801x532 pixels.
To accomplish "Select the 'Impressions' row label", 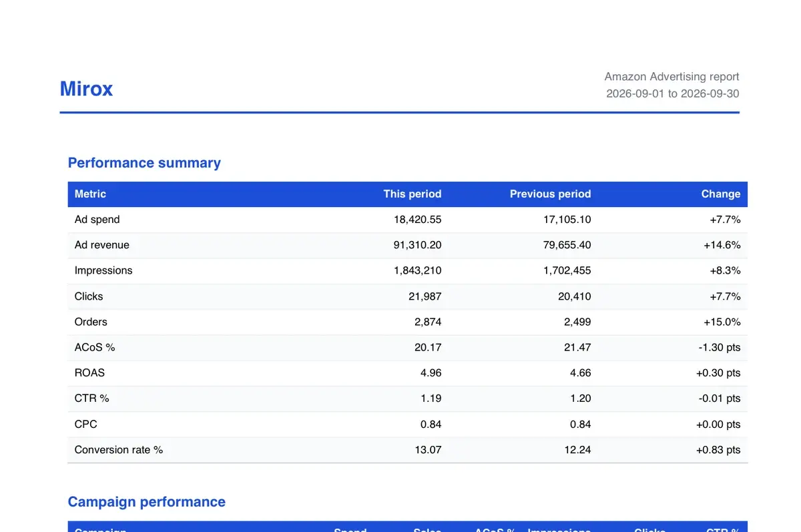I will click(103, 270).
